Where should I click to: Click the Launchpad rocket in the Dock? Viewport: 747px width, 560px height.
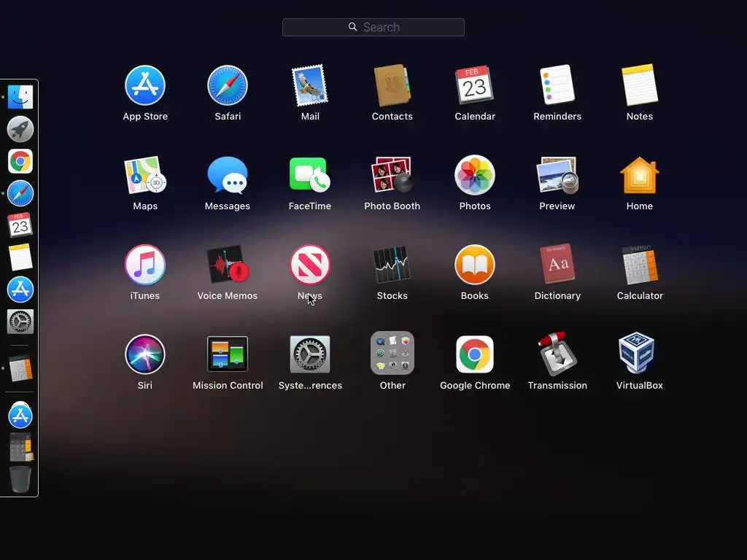(20, 129)
